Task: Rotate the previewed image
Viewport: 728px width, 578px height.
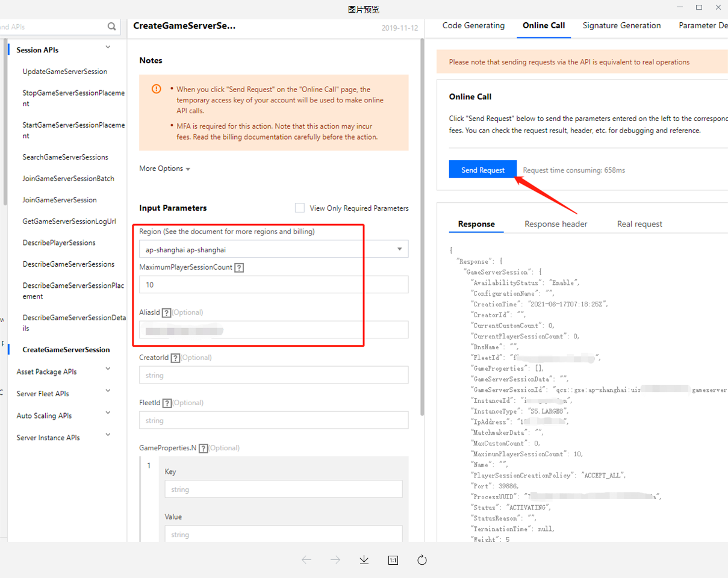Action: coord(422,560)
